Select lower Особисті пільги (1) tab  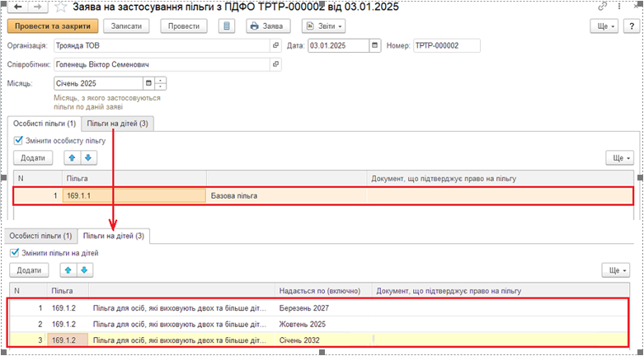click(40, 236)
